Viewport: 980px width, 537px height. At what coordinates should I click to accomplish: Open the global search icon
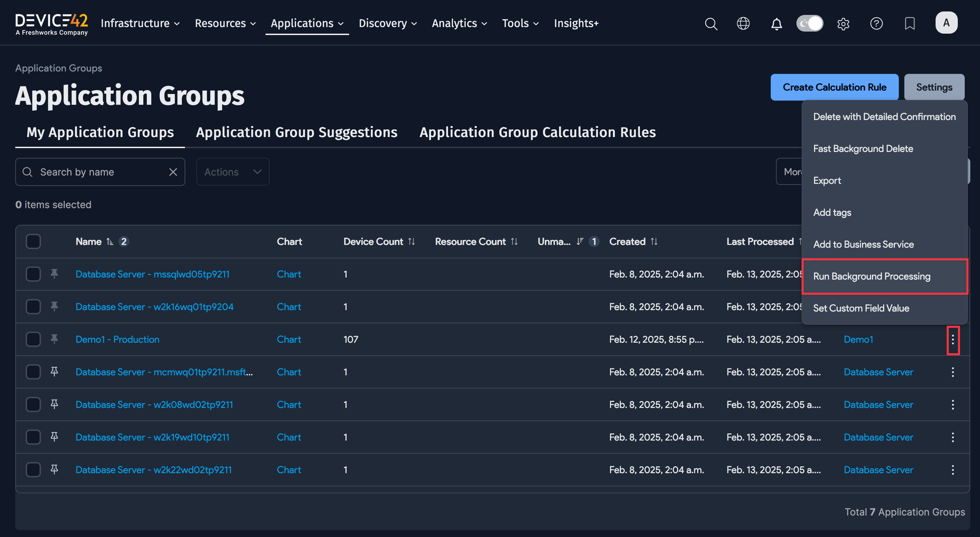(x=711, y=24)
